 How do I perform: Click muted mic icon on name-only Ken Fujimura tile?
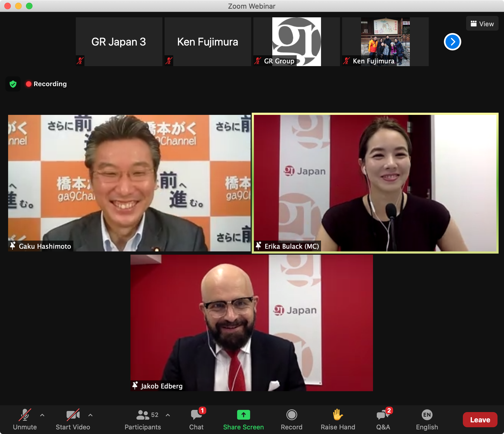pos(169,61)
